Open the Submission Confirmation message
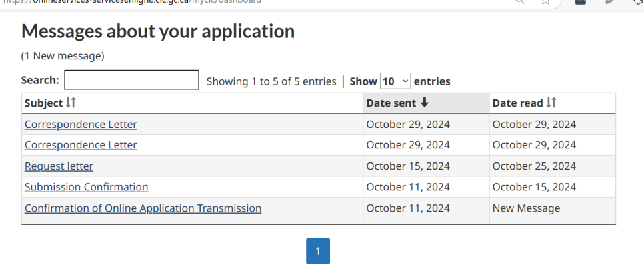 point(86,187)
